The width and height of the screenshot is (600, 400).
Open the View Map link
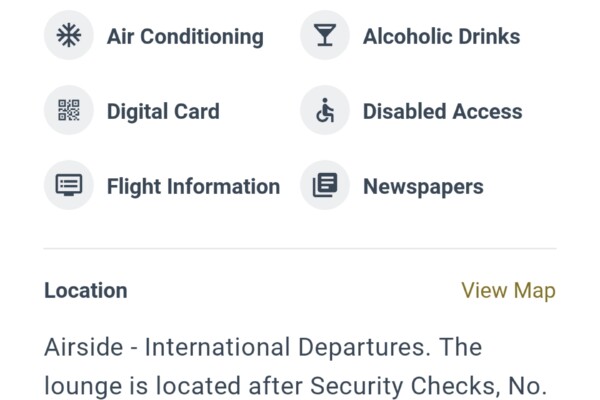click(x=508, y=291)
